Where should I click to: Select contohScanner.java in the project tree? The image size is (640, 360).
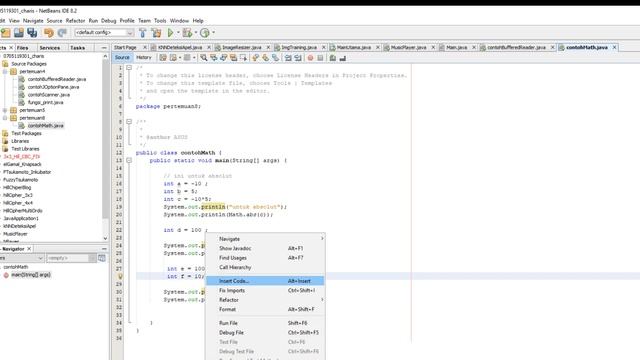tap(49, 95)
